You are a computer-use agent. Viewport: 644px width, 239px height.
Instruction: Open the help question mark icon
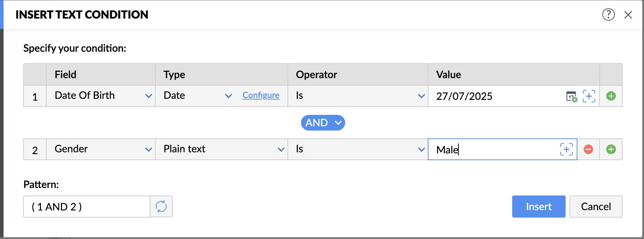pyautogui.click(x=608, y=15)
